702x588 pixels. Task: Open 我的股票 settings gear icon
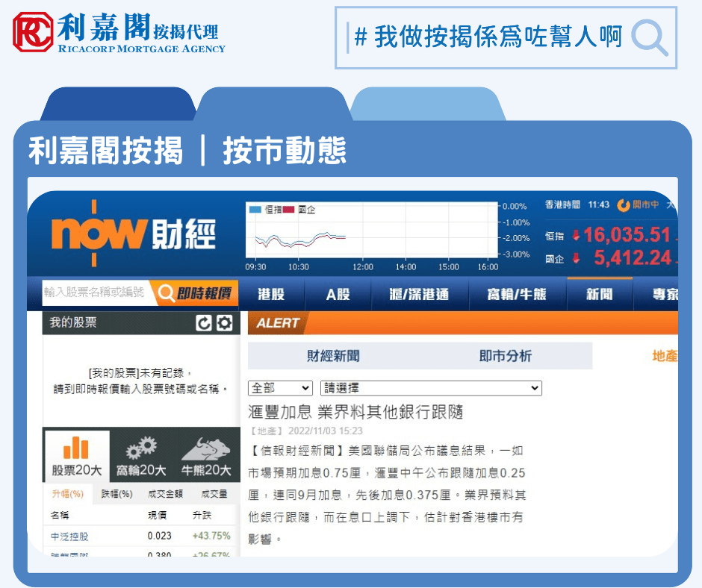click(x=225, y=323)
